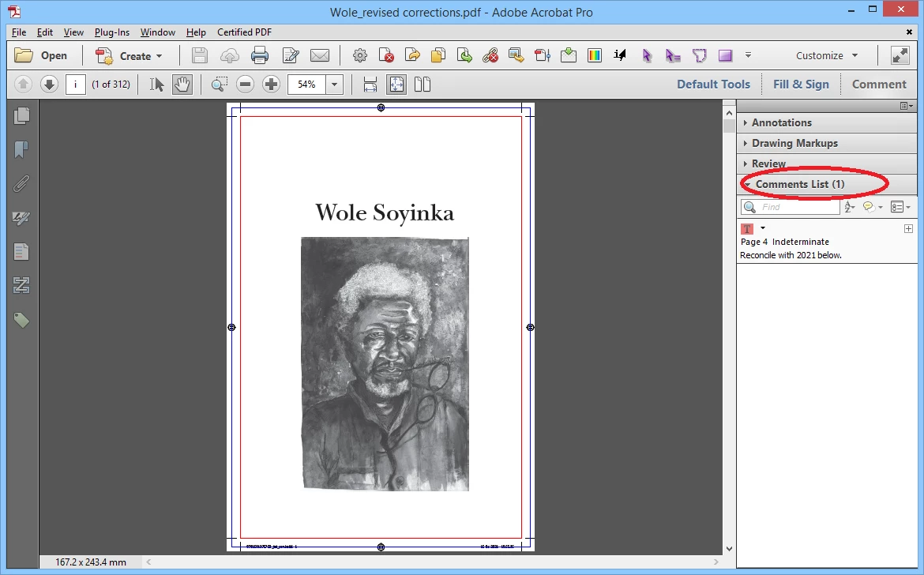Screen dimensions: 924x575
Task: Click the black text touch-up cursor icon
Action: click(x=620, y=55)
